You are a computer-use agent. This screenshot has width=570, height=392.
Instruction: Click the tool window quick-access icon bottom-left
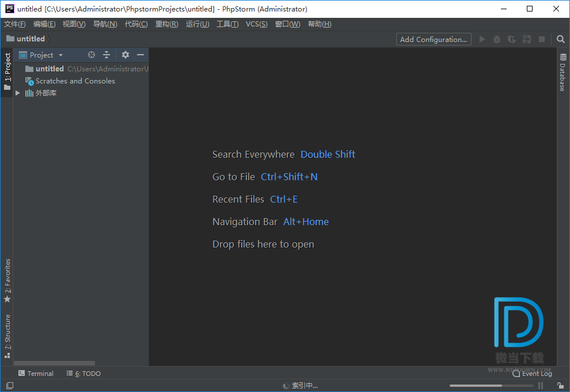pyautogui.click(x=10, y=386)
